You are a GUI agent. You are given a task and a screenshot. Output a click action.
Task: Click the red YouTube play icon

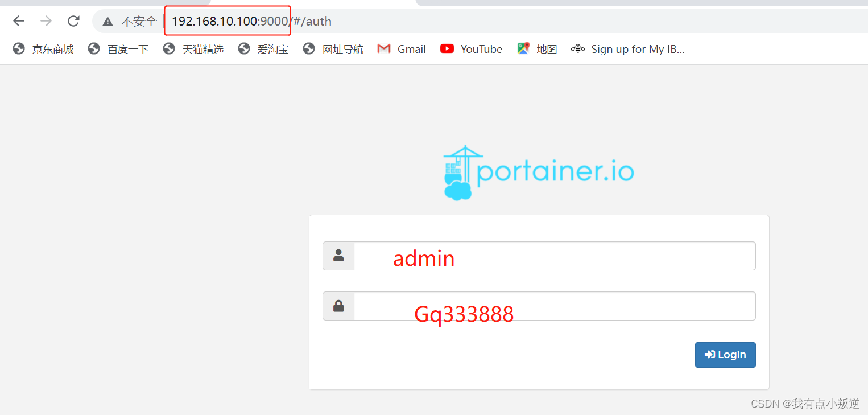447,49
